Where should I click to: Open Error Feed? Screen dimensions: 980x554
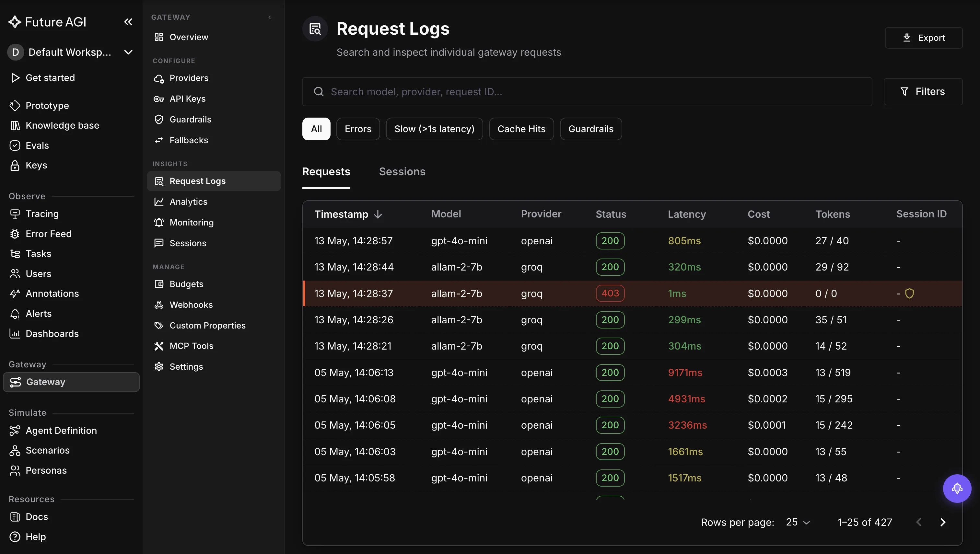point(48,234)
